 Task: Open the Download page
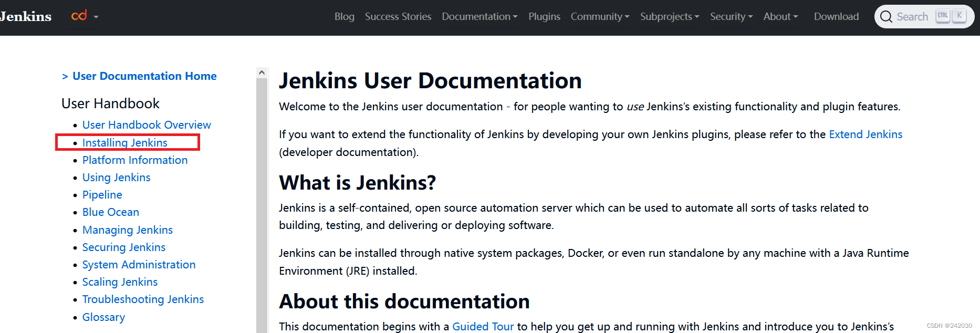pos(836,17)
